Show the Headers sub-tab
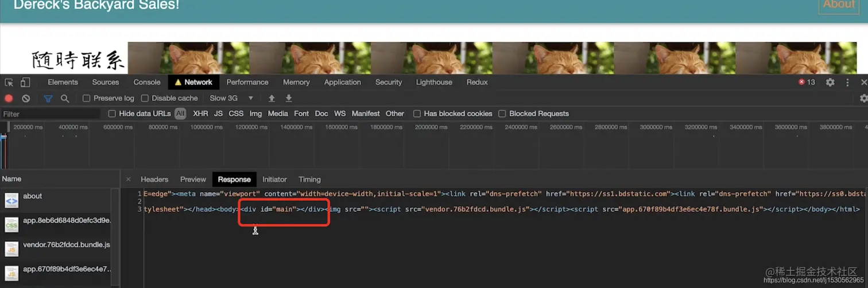Image resolution: width=868 pixels, height=288 pixels. (x=154, y=180)
